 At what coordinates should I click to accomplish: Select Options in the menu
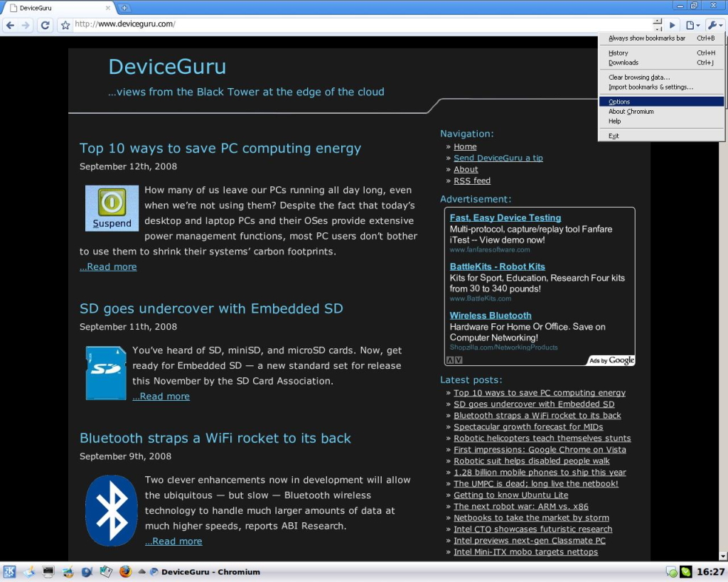click(x=662, y=102)
